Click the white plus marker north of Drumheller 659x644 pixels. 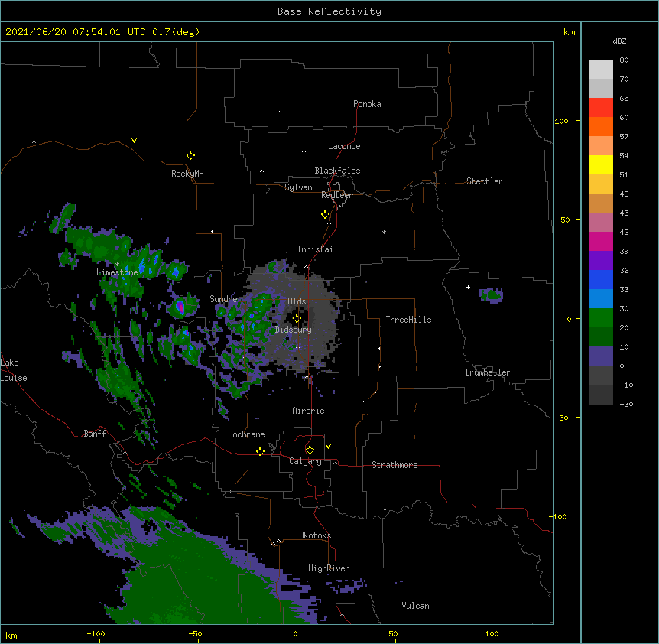[x=468, y=287]
